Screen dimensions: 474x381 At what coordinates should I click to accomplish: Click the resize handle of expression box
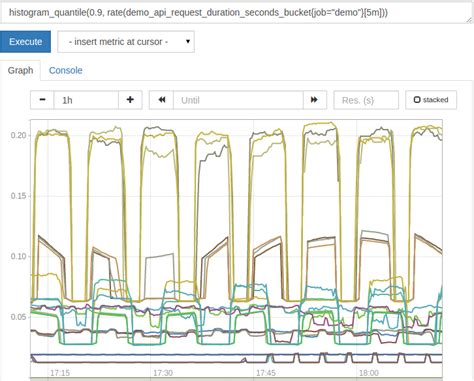(470, 20)
